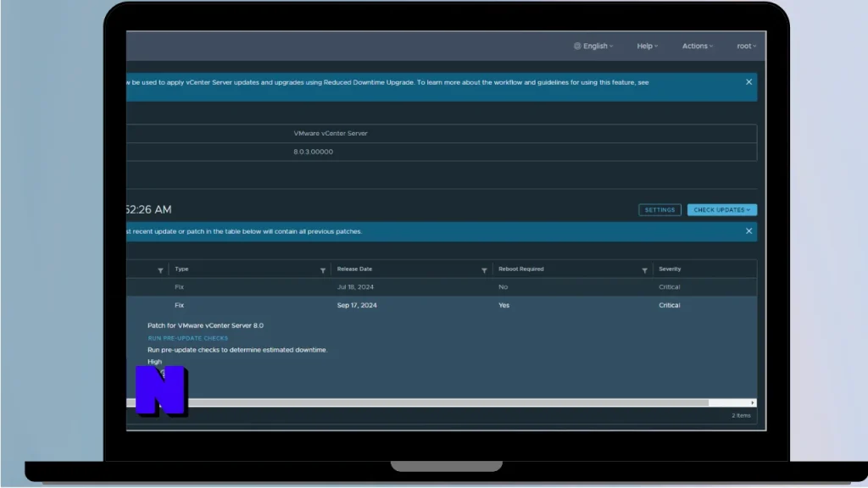Open the Actions menu
The height and width of the screenshot is (488, 868).
698,46
